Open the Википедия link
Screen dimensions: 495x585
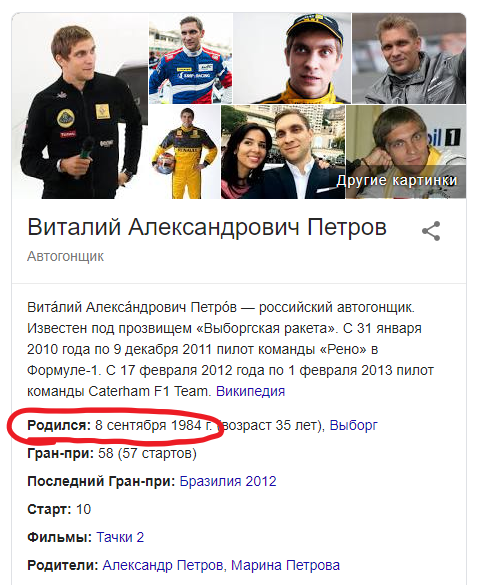click(x=250, y=391)
